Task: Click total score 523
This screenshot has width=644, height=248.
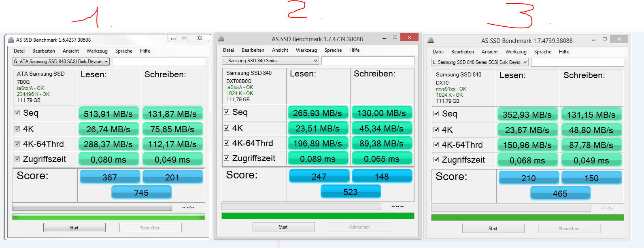Action: tap(351, 192)
